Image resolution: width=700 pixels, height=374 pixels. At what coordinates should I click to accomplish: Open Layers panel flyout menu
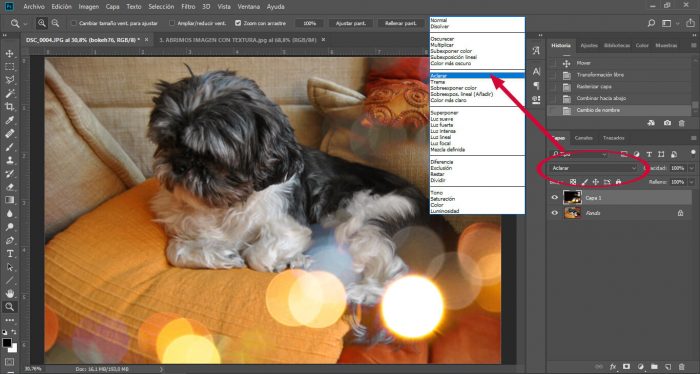tap(693, 138)
